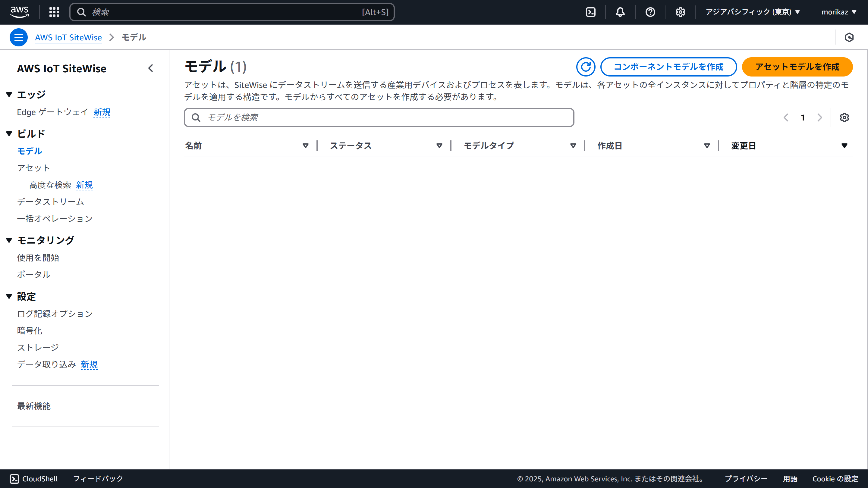Open the AWS services grid menu
This screenshot has height=488, width=868.
point(54,12)
